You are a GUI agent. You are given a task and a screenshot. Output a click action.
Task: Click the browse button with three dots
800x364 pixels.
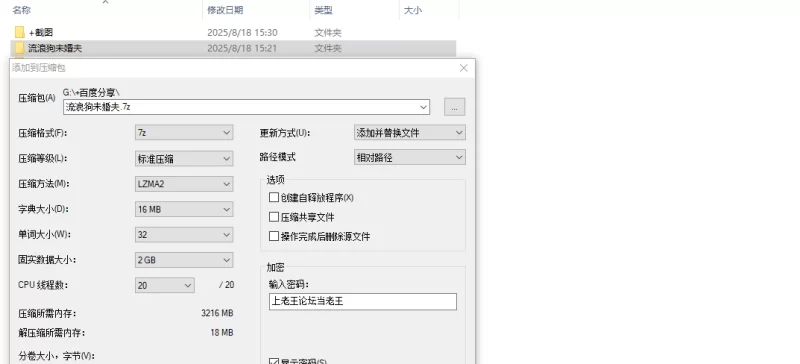[x=454, y=107]
